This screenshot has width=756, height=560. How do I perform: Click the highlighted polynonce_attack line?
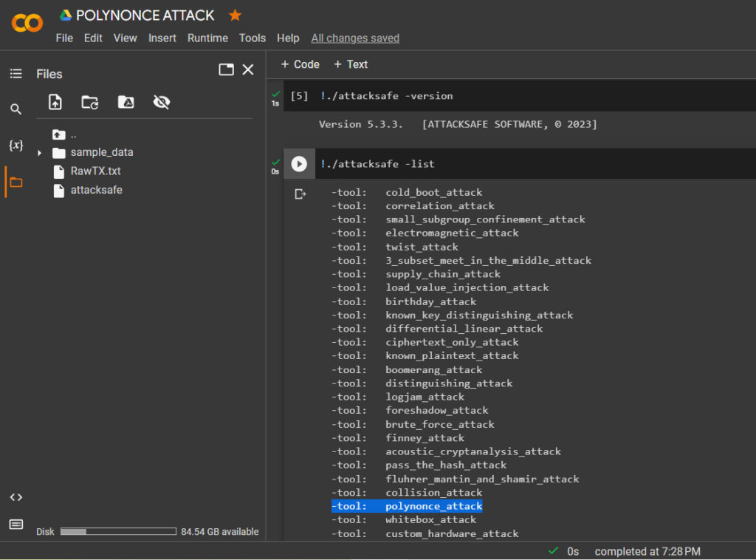407,506
